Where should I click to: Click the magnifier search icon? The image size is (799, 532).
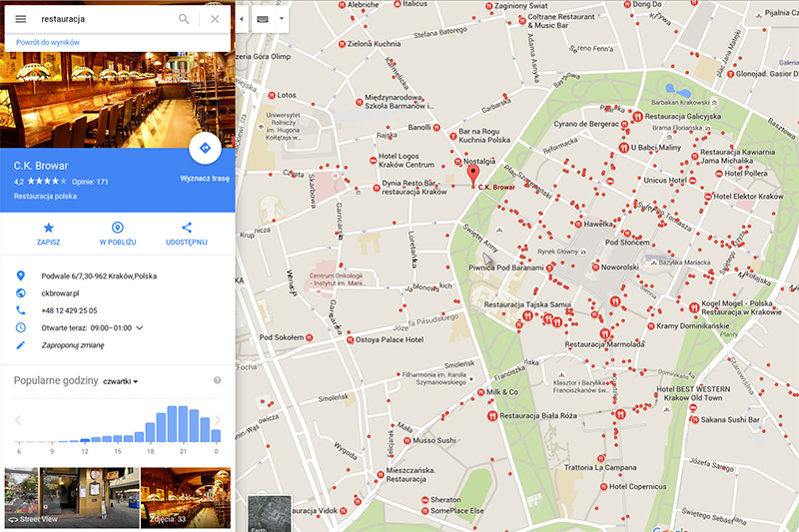pyautogui.click(x=184, y=19)
